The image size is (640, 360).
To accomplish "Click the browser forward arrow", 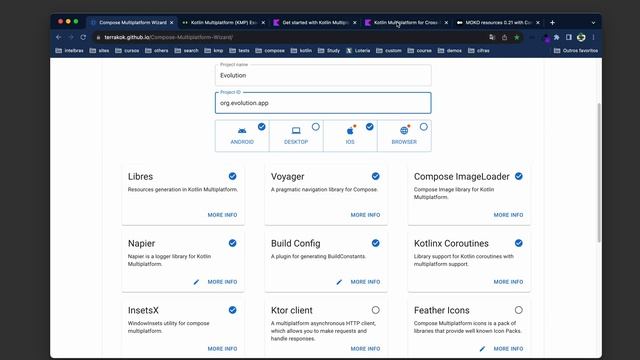I will (x=71, y=37).
